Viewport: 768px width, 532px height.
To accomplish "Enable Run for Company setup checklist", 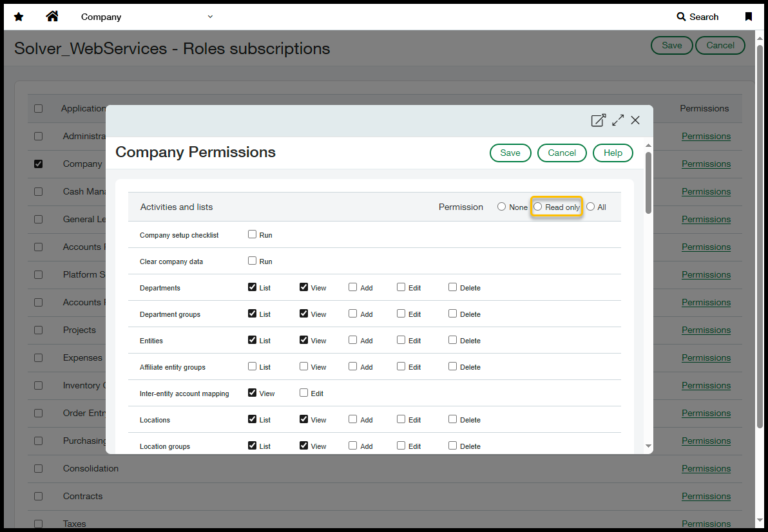I will pyautogui.click(x=253, y=234).
